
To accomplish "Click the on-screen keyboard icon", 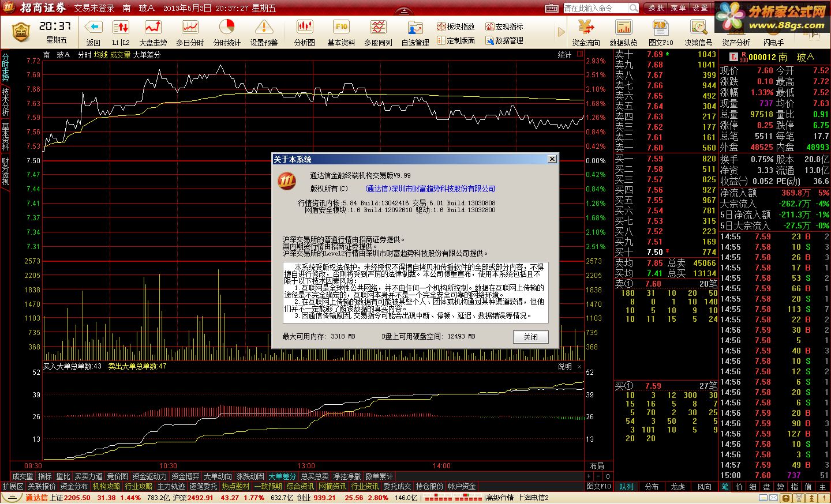I will (x=552, y=8).
